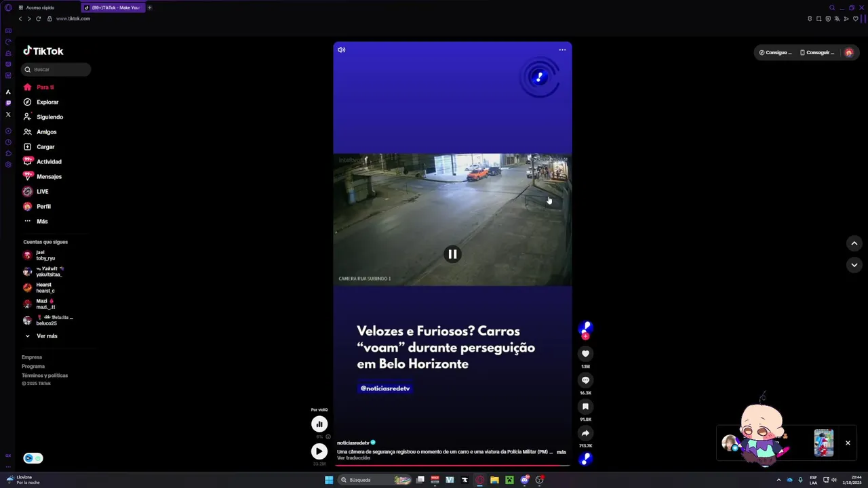Close the floating live preview panel

click(848, 443)
